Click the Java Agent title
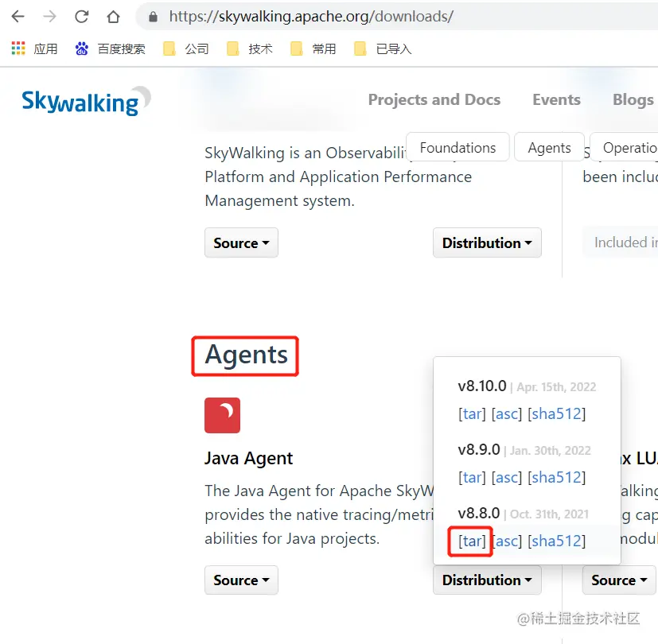Viewport: 658px width, 644px height. (248, 458)
